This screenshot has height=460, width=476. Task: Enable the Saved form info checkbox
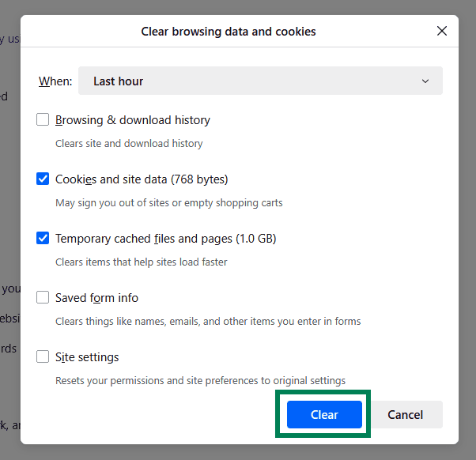point(43,297)
